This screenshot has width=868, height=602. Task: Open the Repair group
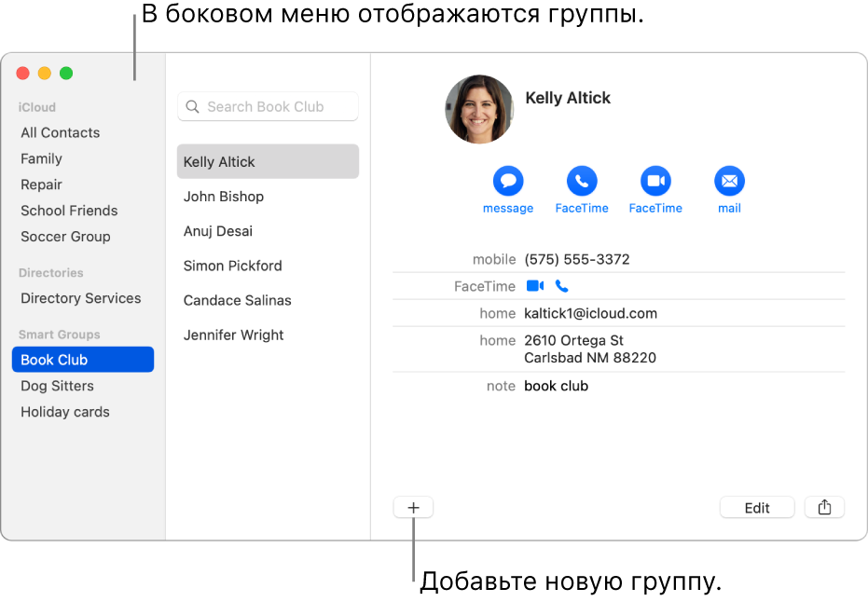coord(42,185)
